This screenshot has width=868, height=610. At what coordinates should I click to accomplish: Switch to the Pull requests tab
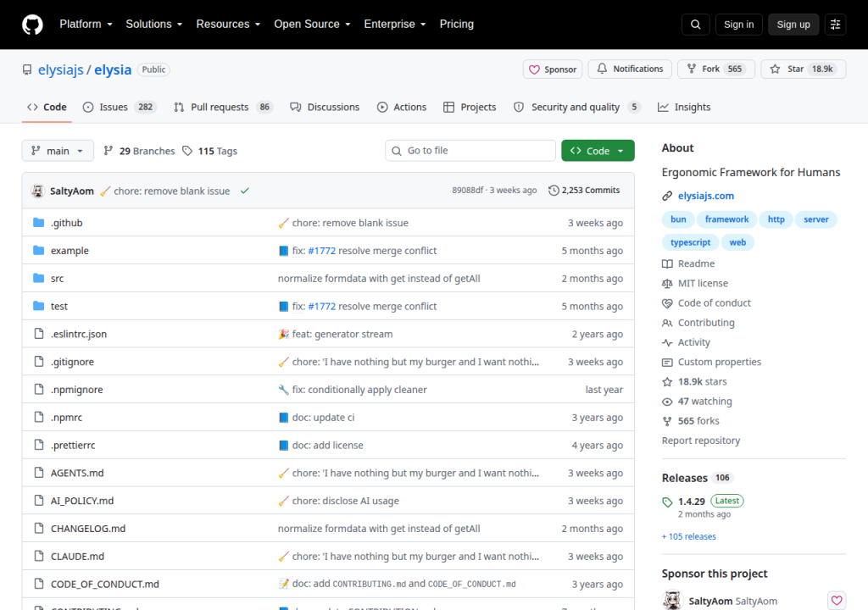pos(223,107)
